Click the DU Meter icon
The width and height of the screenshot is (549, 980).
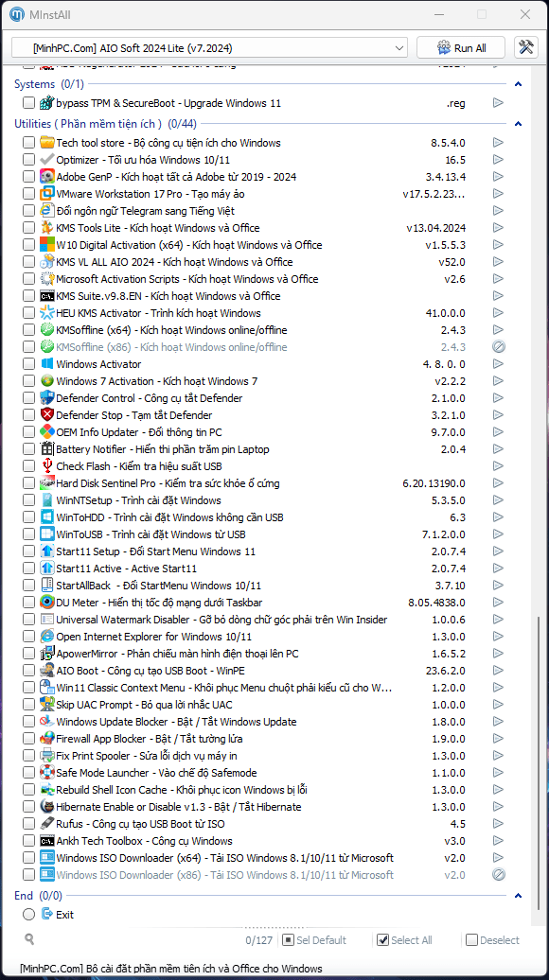coord(47,603)
